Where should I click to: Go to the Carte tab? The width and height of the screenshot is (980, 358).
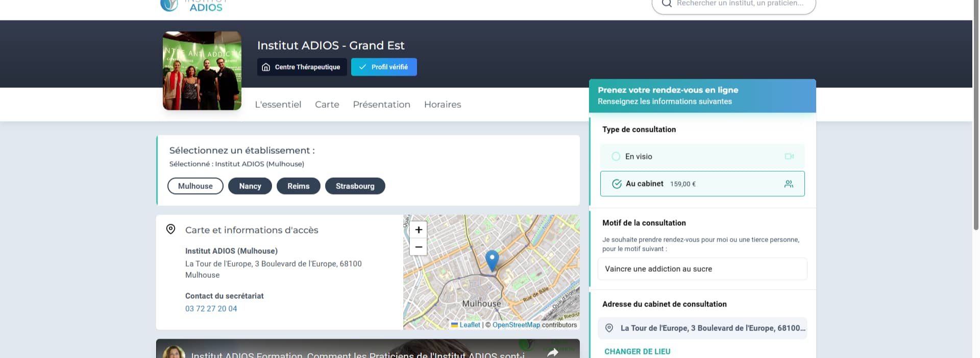[327, 104]
